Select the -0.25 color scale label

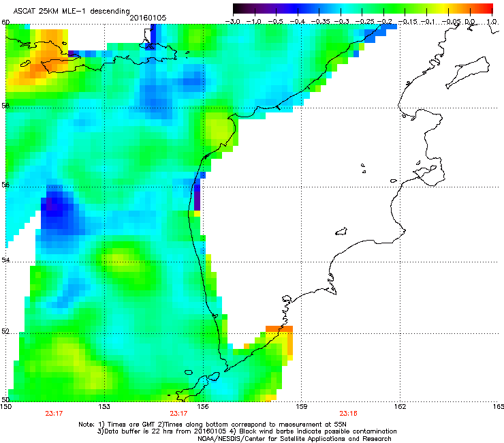(x=364, y=22)
